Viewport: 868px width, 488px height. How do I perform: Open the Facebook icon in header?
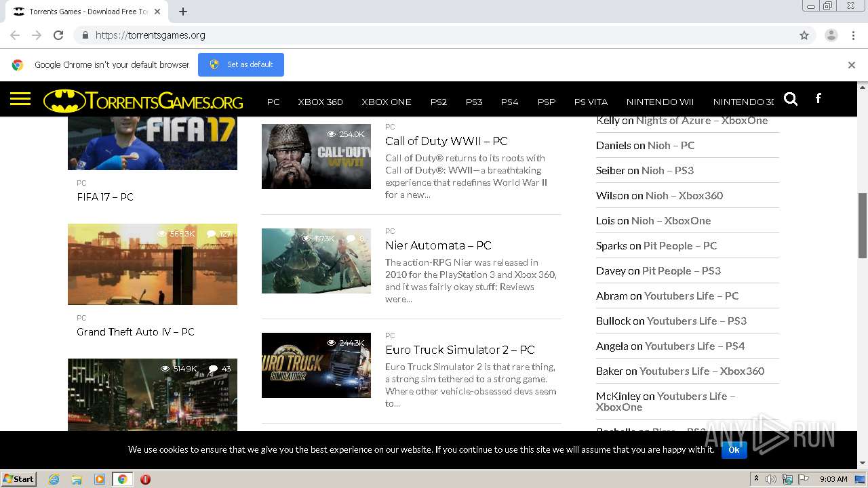pyautogui.click(x=818, y=98)
